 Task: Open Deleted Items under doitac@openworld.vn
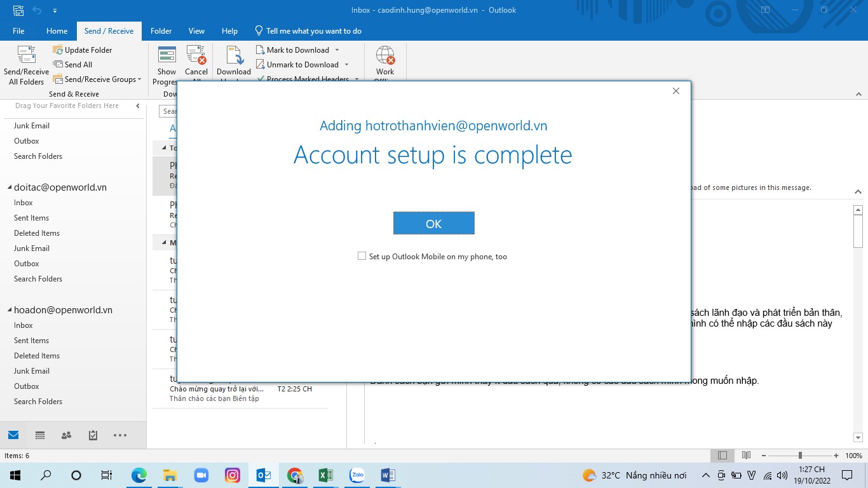[37, 233]
